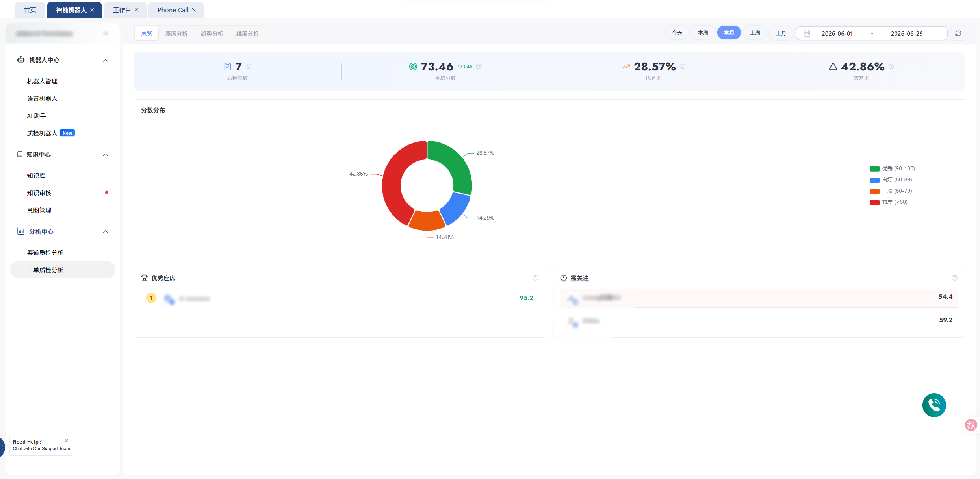Switch to the 首页 tab
980x479 pixels.
(30, 10)
